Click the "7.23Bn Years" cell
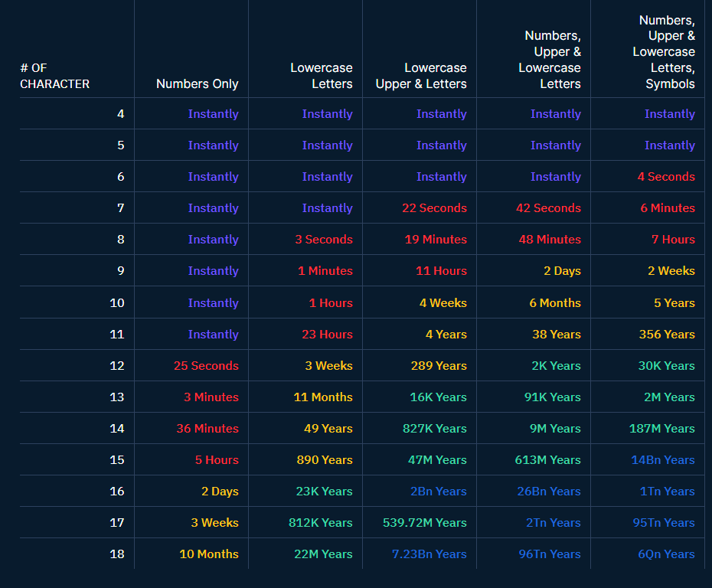The image size is (712, 588). [x=429, y=554]
